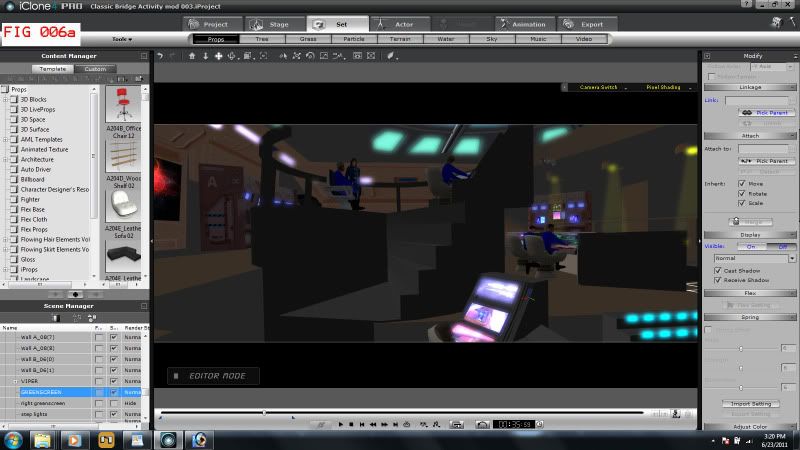800x450 pixels.
Task: Click the home view icon in the toolbar
Action: 192,56
